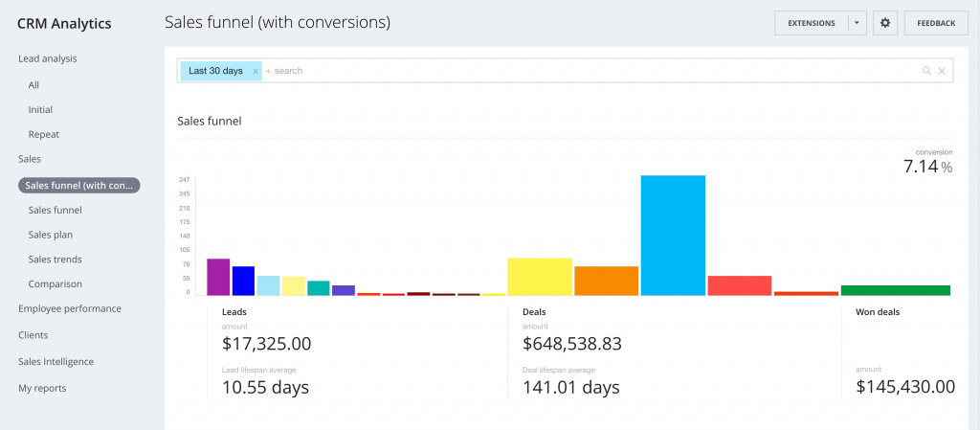Select the Comparison report
The image size is (980, 430).
point(56,284)
